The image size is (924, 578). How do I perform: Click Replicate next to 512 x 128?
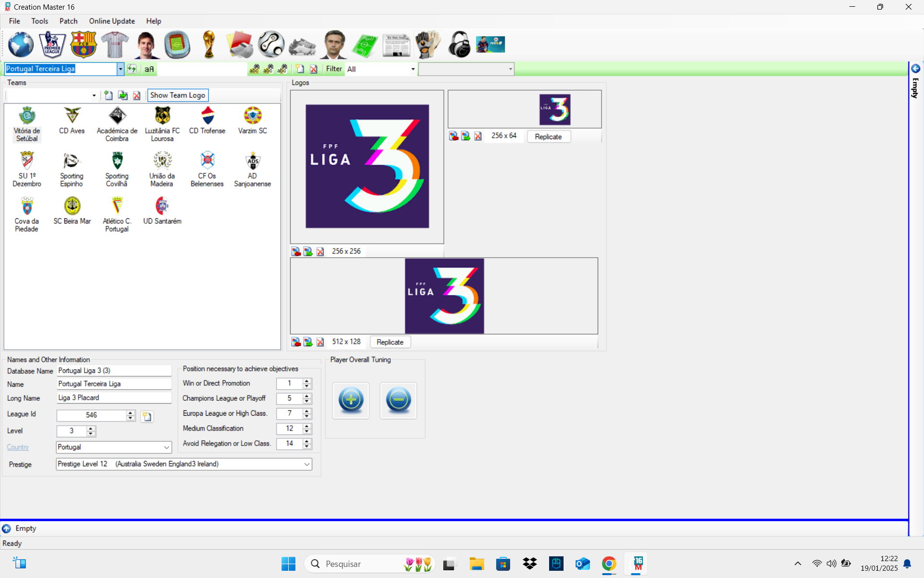(x=390, y=342)
